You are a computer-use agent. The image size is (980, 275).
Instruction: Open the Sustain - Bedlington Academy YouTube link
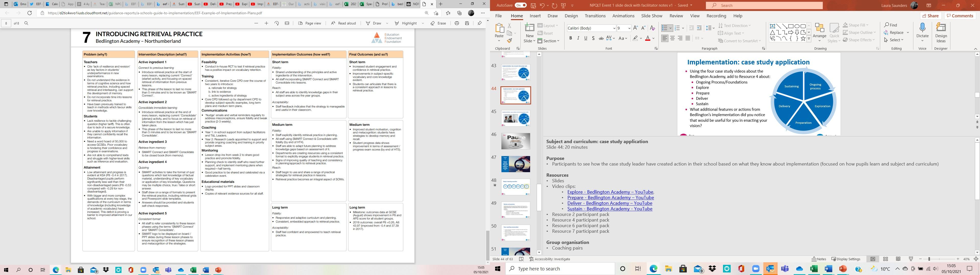coord(609,209)
